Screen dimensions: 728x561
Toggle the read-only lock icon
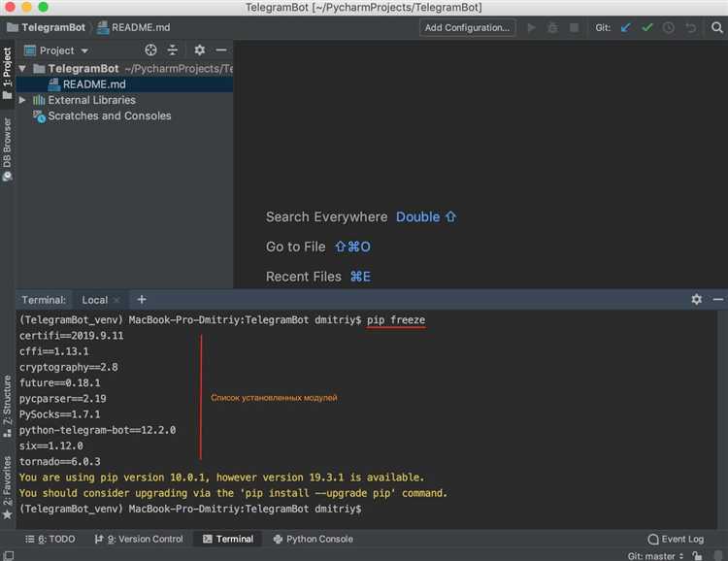(x=697, y=556)
